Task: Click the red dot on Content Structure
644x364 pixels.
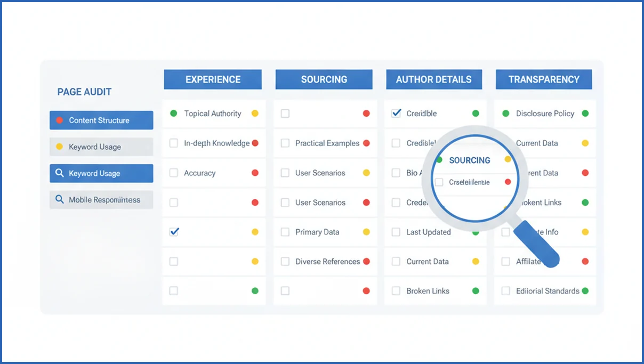Action: click(x=59, y=120)
